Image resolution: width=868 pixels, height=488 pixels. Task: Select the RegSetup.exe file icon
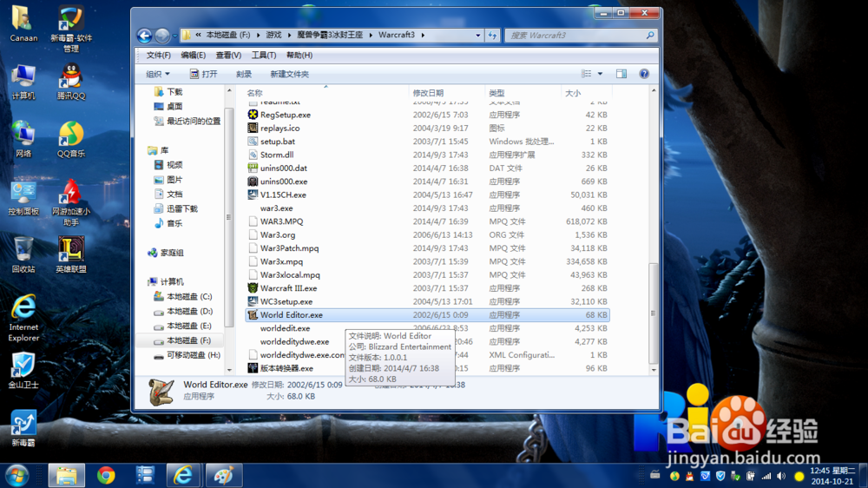pyautogui.click(x=253, y=115)
